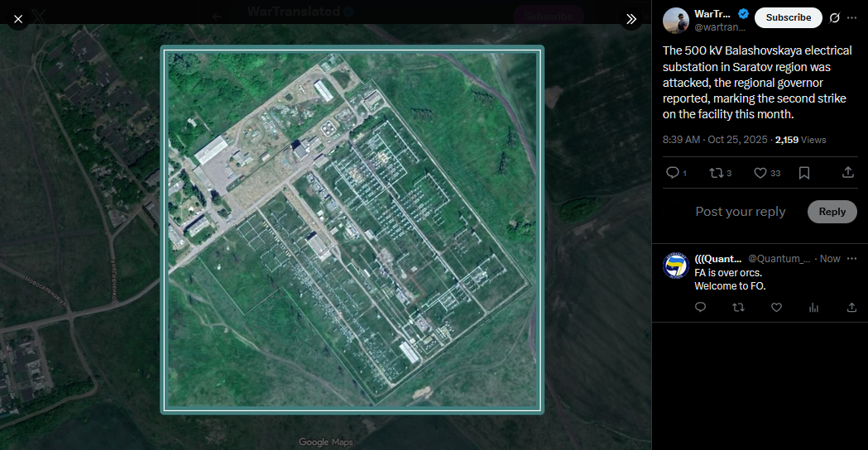This screenshot has height=450, width=868.
Task: Open the Quantum commenter avatar
Action: (x=675, y=266)
